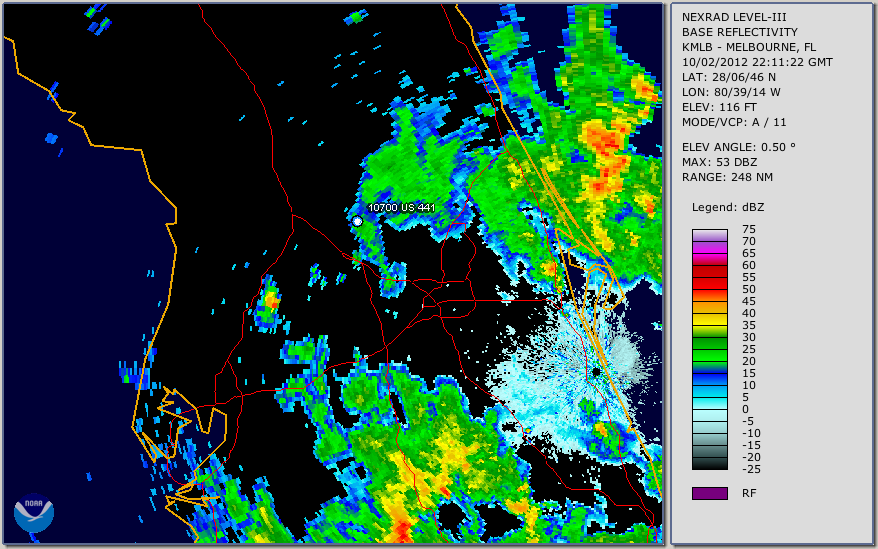Click the black radar site dot at Melbourne
878x549 pixels.
click(597, 372)
